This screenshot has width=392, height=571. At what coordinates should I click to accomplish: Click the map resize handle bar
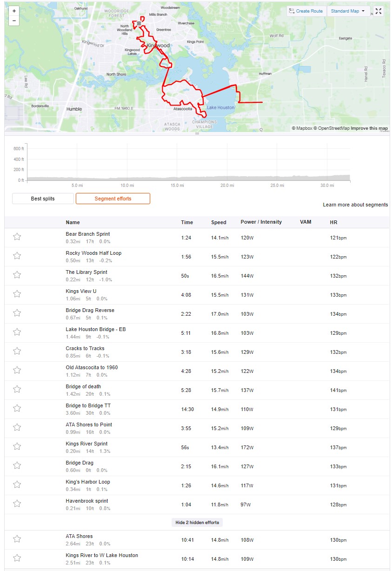(x=197, y=133)
